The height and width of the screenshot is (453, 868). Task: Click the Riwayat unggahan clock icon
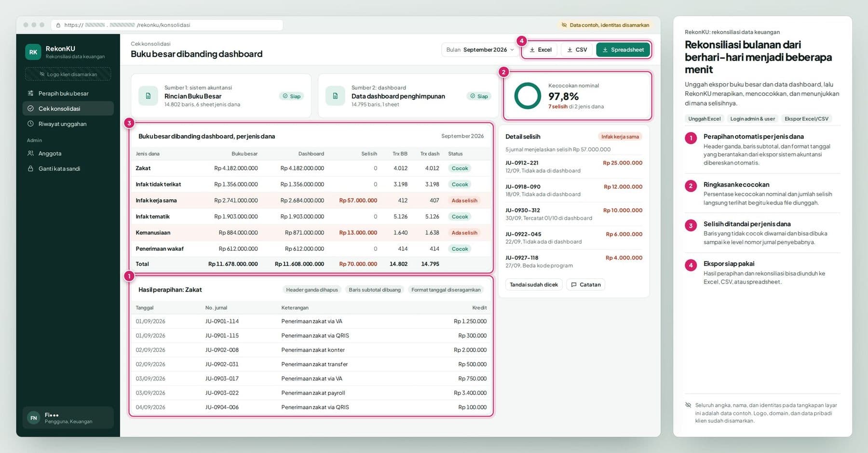coord(30,124)
